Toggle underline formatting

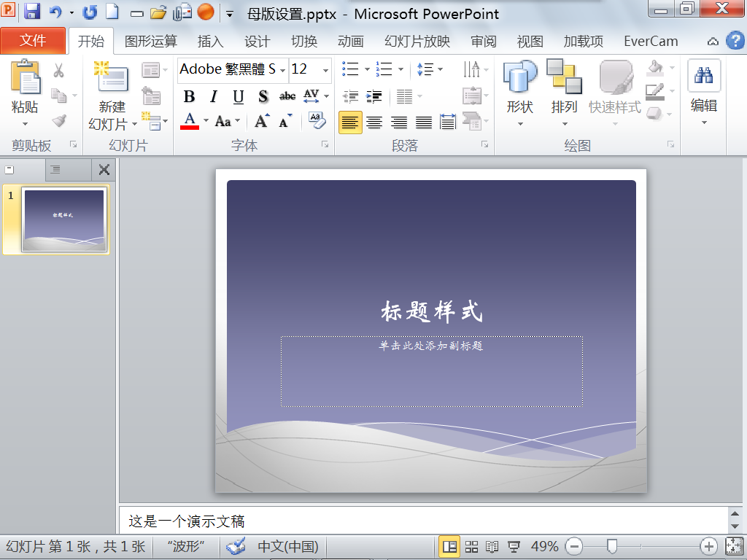[239, 97]
